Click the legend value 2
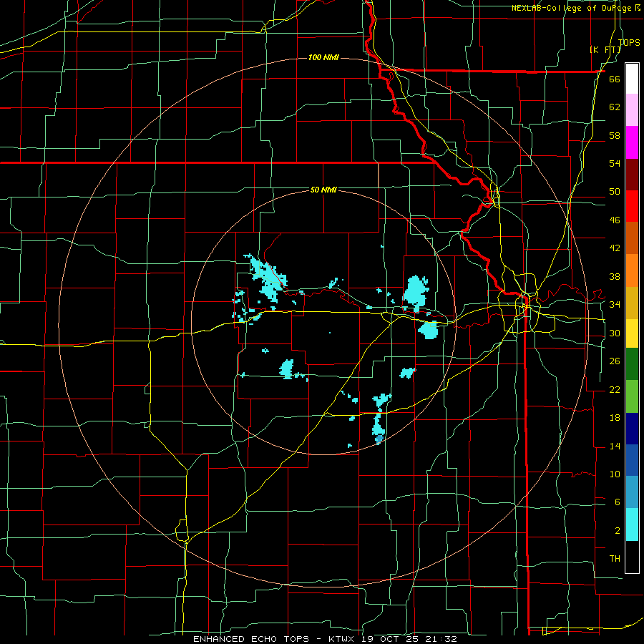 click(x=617, y=531)
